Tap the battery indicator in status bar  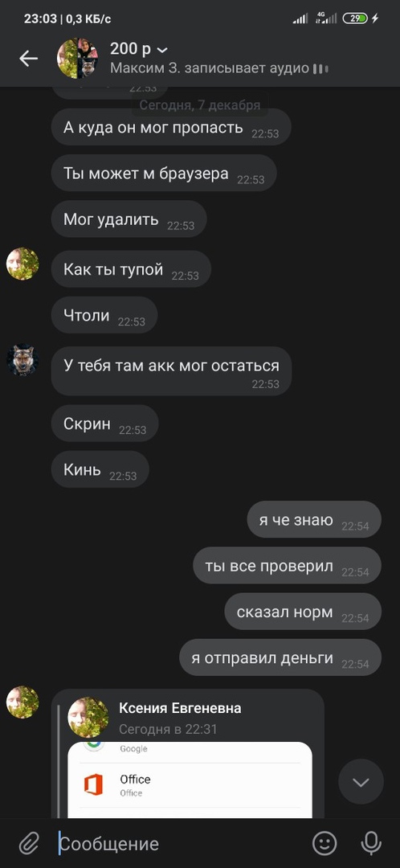[x=355, y=18]
